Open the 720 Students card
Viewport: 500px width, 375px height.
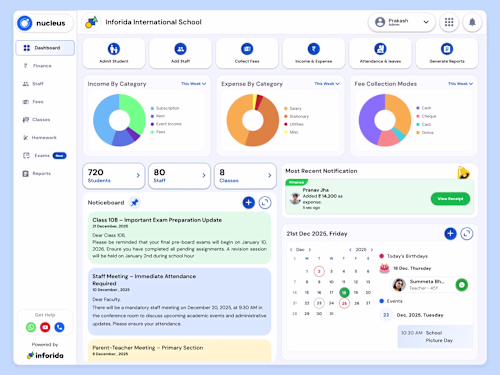(x=114, y=176)
